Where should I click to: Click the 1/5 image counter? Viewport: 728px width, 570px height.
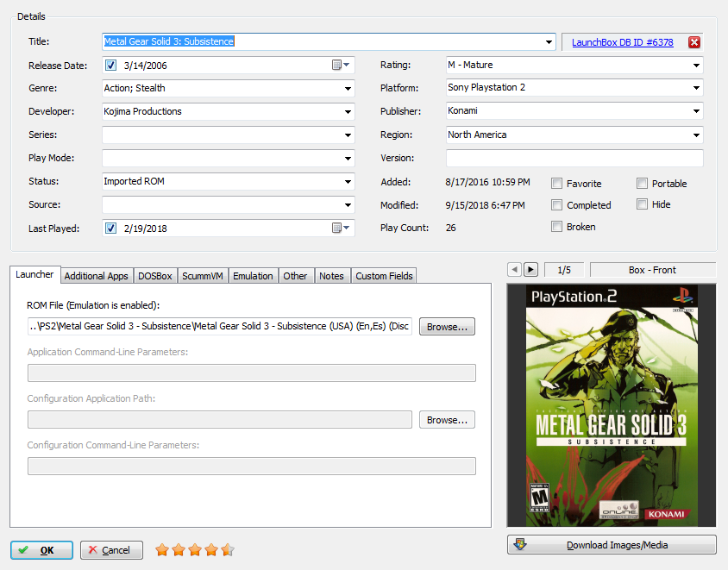(x=564, y=270)
